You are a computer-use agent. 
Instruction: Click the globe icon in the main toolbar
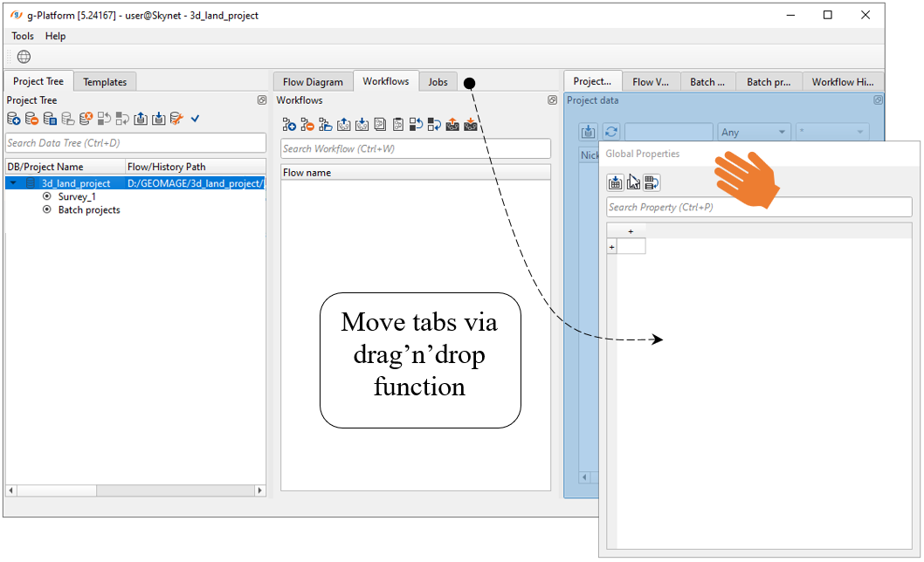click(x=24, y=57)
